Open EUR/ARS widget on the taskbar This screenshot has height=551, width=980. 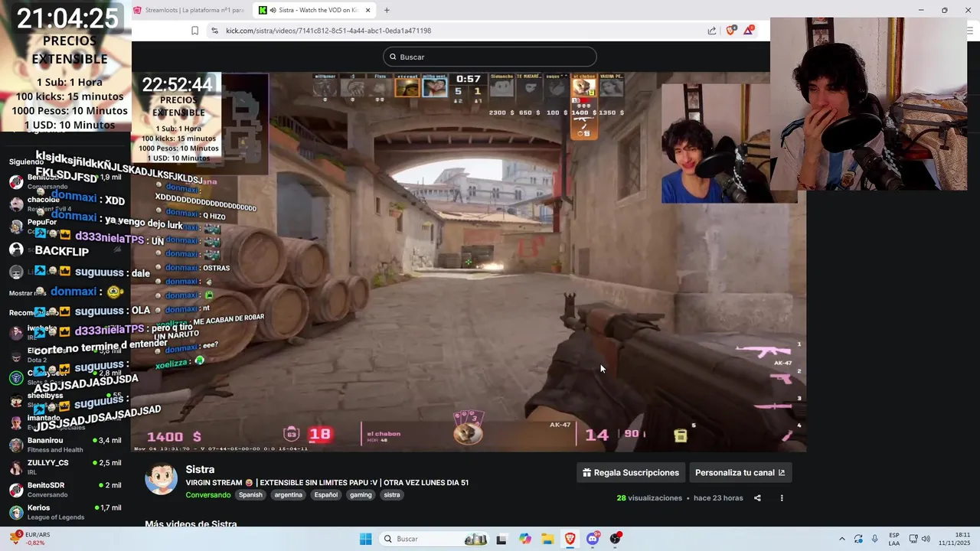[x=31, y=539]
